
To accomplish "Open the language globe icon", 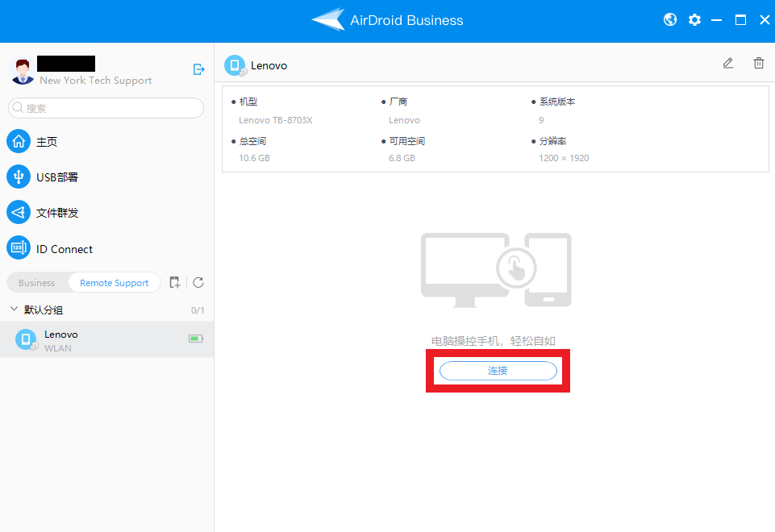I will (670, 20).
